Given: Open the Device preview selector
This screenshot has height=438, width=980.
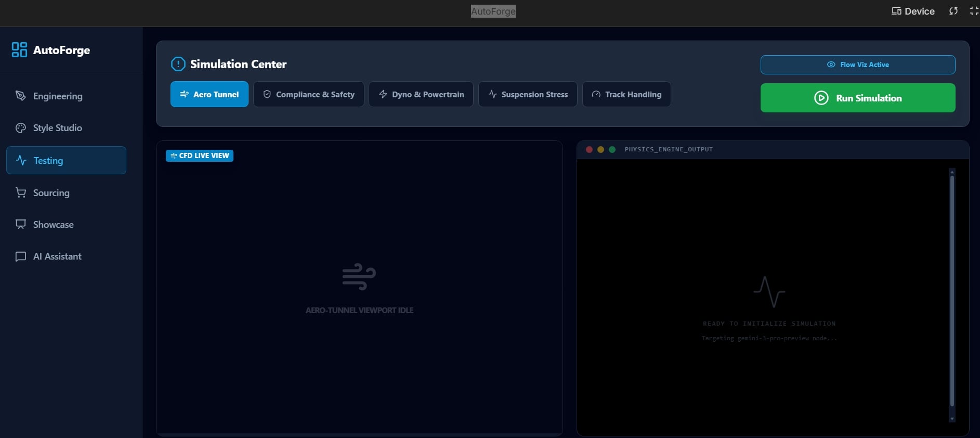Looking at the screenshot, I should [x=913, y=11].
